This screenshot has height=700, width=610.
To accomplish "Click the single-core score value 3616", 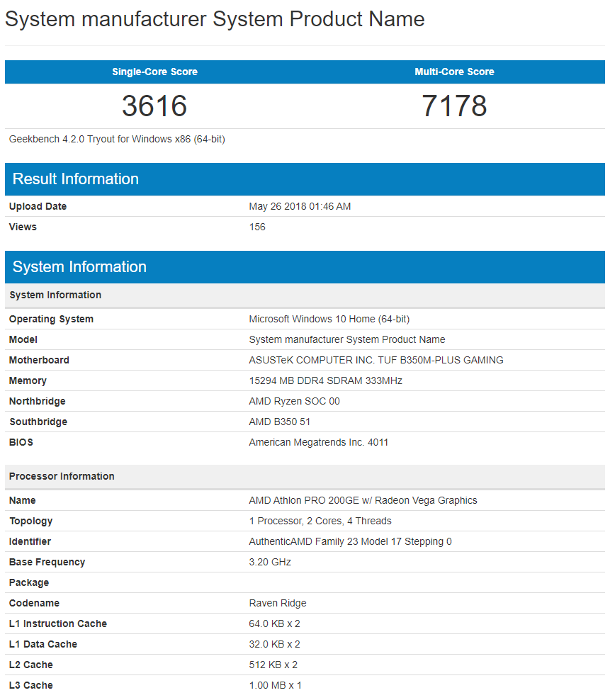I will click(154, 106).
